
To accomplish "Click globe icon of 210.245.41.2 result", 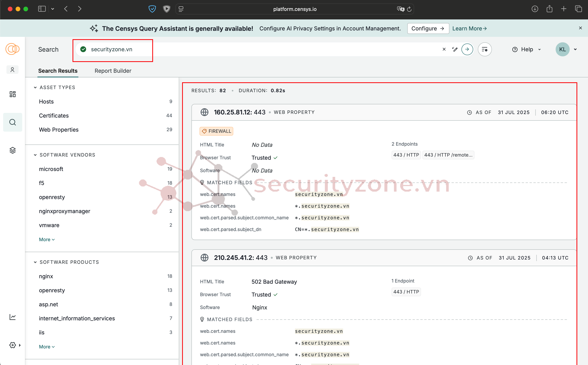I will point(205,258).
